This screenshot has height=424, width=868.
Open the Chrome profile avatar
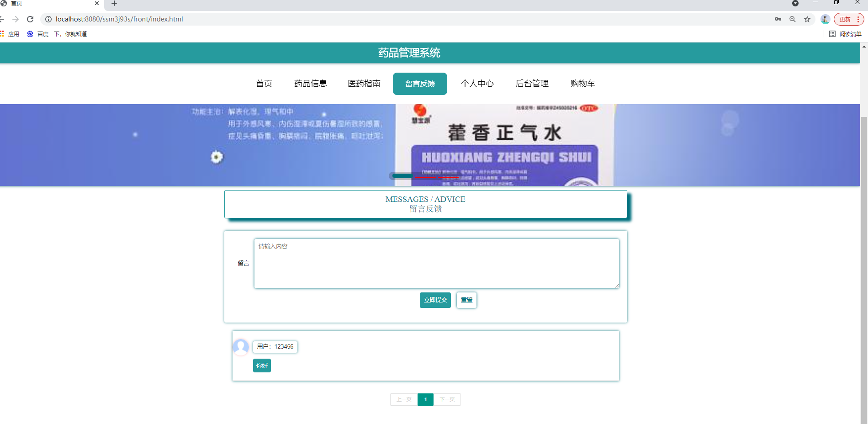coord(825,19)
